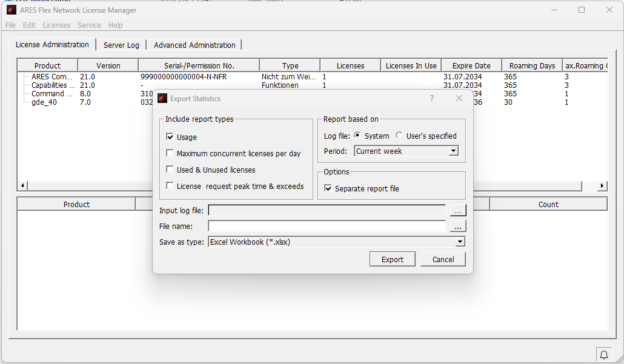The width and height of the screenshot is (624, 364).
Task: Click right scroll arrow of license table
Action: 602,186
